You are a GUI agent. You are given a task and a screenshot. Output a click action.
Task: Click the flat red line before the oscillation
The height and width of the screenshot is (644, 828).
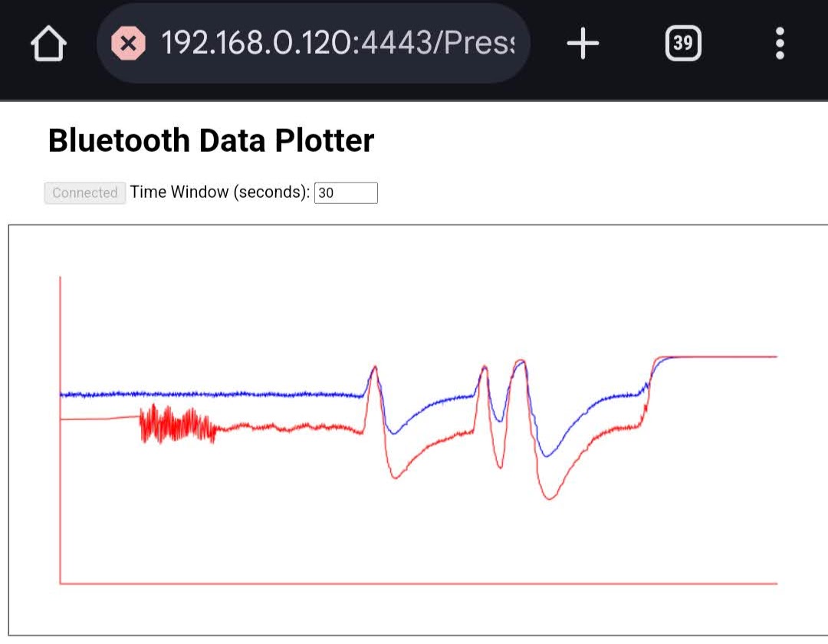(100, 419)
